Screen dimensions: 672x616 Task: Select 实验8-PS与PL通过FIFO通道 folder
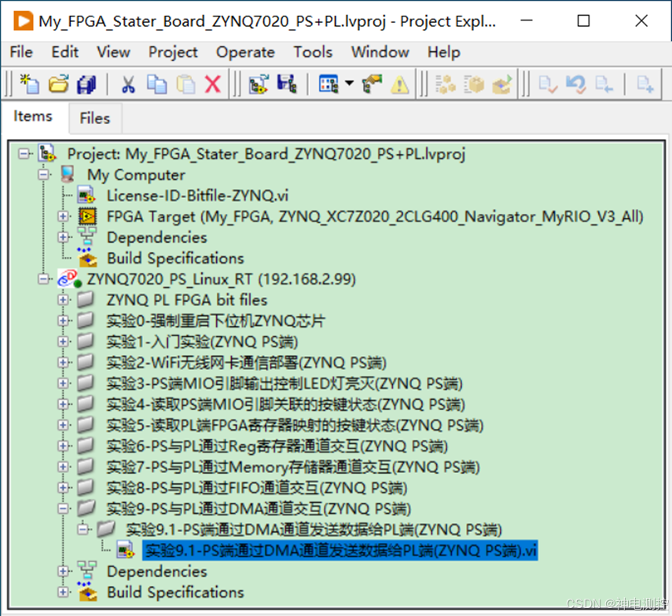click(x=257, y=488)
